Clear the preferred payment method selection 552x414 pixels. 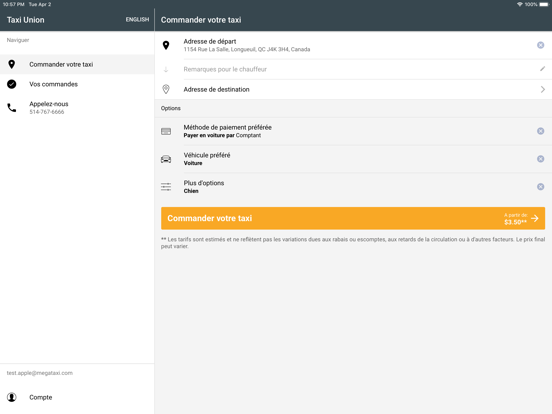[540, 131]
